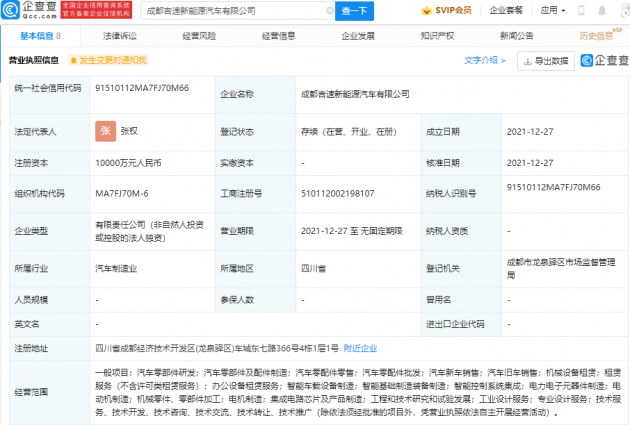Select the 成立日期 value 2021-12-27

click(x=530, y=132)
